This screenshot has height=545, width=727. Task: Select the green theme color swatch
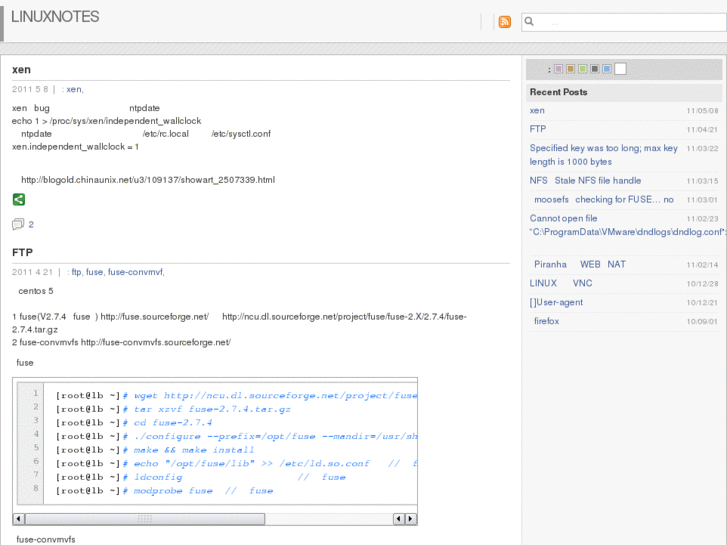(x=583, y=69)
